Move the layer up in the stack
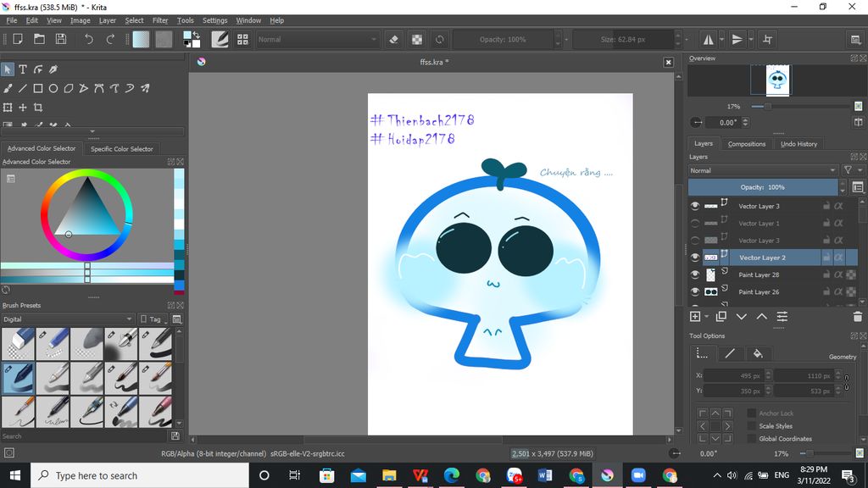This screenshot has height=488, width=868. pos(762,317)
